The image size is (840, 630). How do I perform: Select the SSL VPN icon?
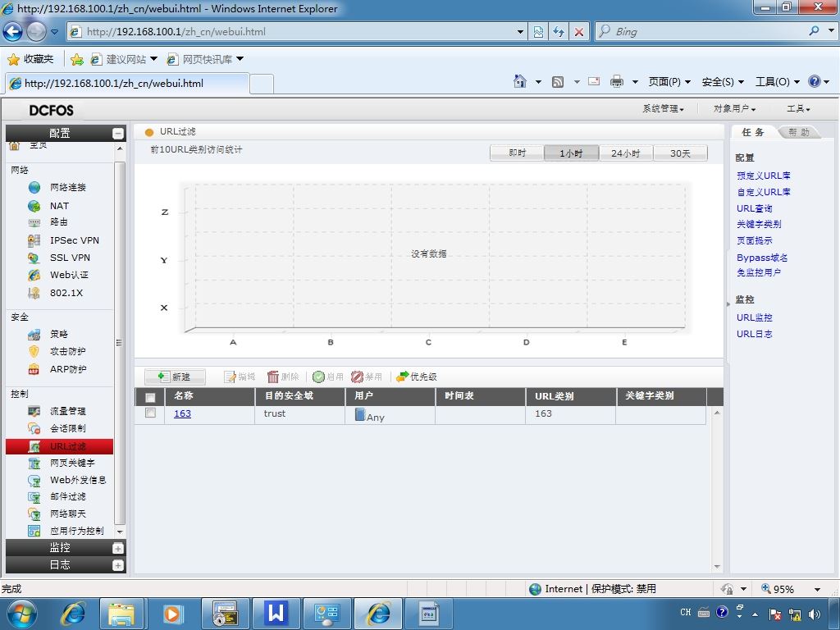click(x=34, y=258)
